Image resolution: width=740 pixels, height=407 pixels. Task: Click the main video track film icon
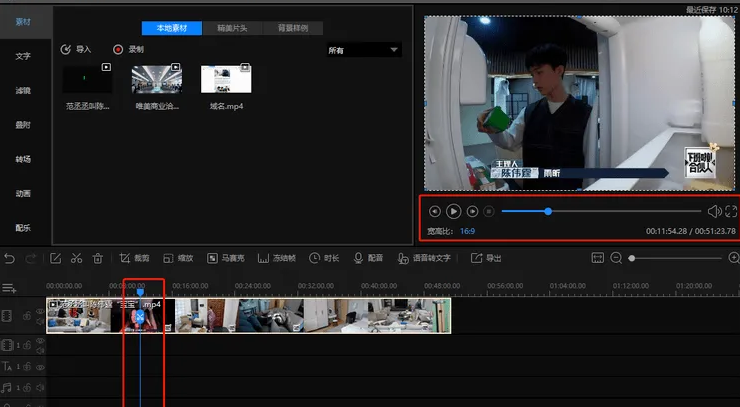7,316
